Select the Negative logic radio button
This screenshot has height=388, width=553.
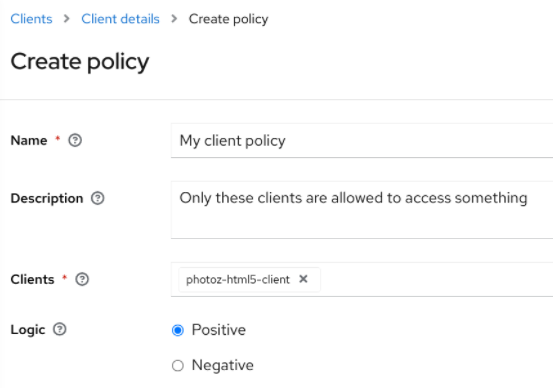[x=178, y=365]
